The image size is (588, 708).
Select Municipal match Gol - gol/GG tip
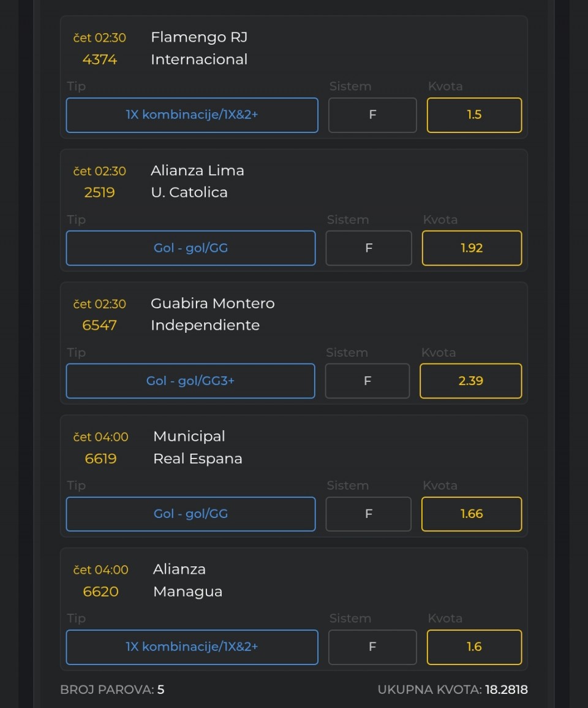coord(190,514)
